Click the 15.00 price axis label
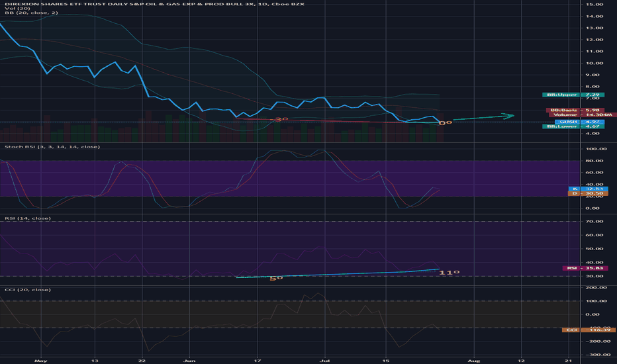 (594, 5)
